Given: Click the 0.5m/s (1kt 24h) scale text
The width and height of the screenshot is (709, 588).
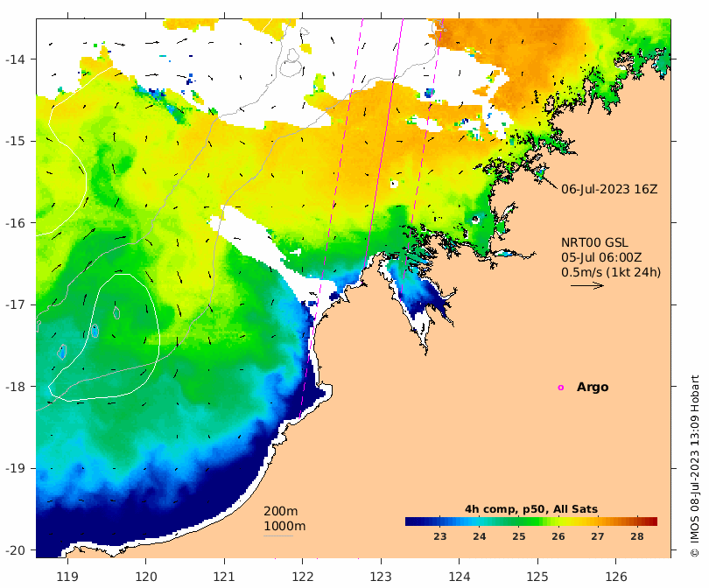Looking at the screenshot, I should pyautogui.click(x=611, y=272).
